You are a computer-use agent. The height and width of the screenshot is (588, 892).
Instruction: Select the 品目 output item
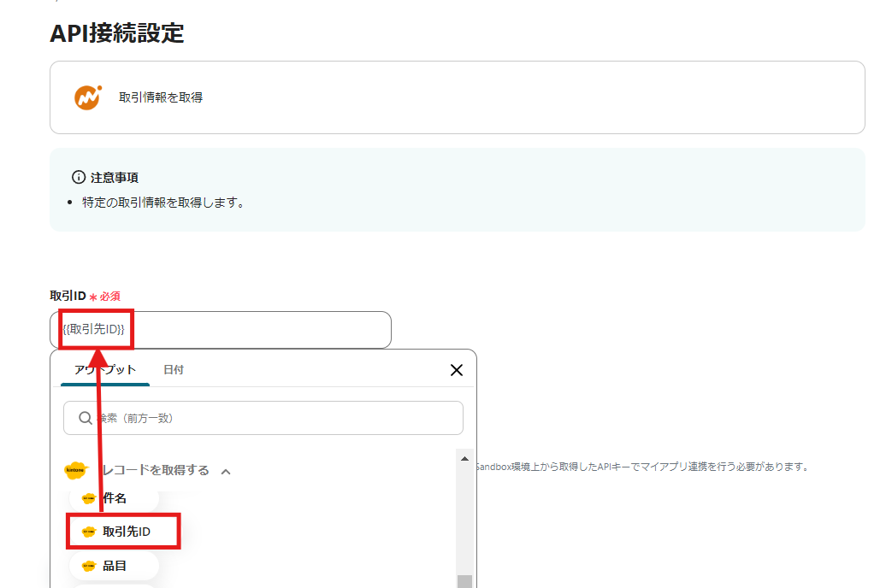click(115, 565)
